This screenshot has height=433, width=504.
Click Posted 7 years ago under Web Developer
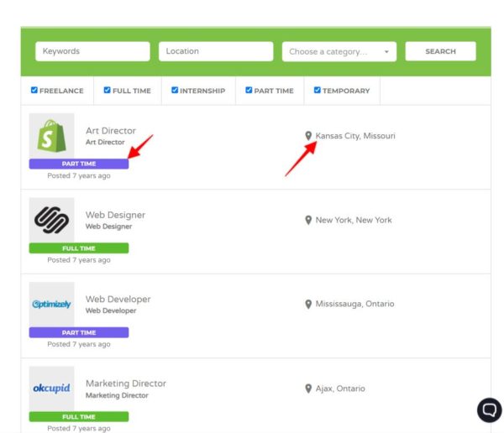(79, 344)
